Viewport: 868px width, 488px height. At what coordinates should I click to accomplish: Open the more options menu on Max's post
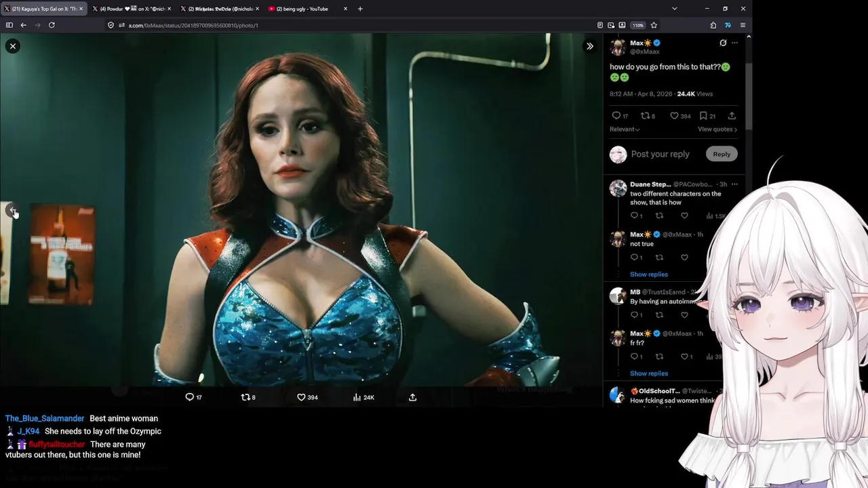(734, 43)
